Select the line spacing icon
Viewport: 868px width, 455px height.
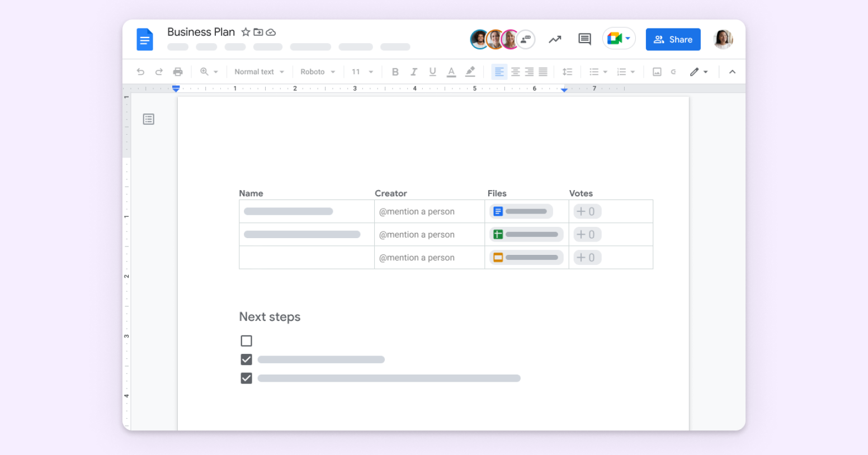coord(567,72)
